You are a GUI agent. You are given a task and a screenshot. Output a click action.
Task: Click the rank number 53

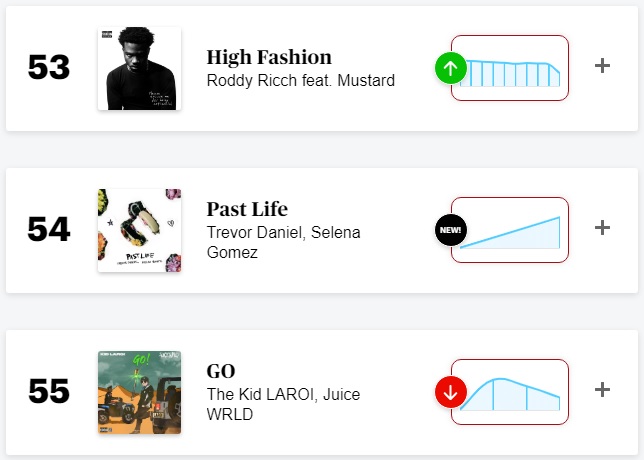pyautogui.click(x=49, y=68)
